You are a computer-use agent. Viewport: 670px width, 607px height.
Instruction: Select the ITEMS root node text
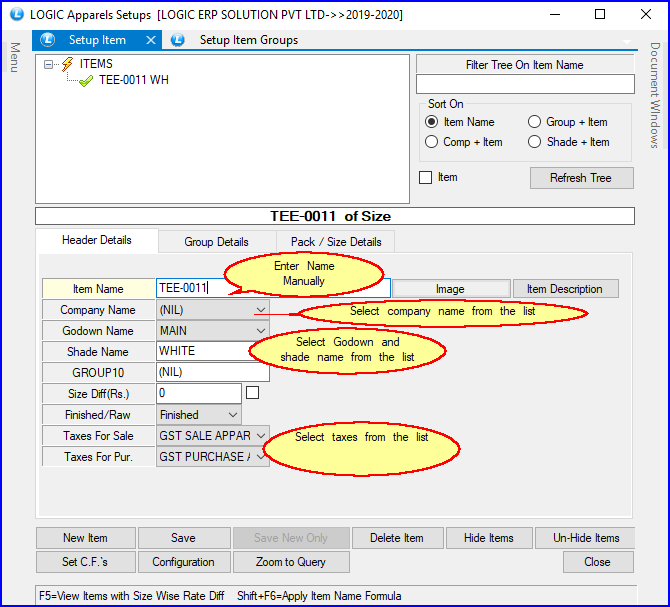coord(96,64)
